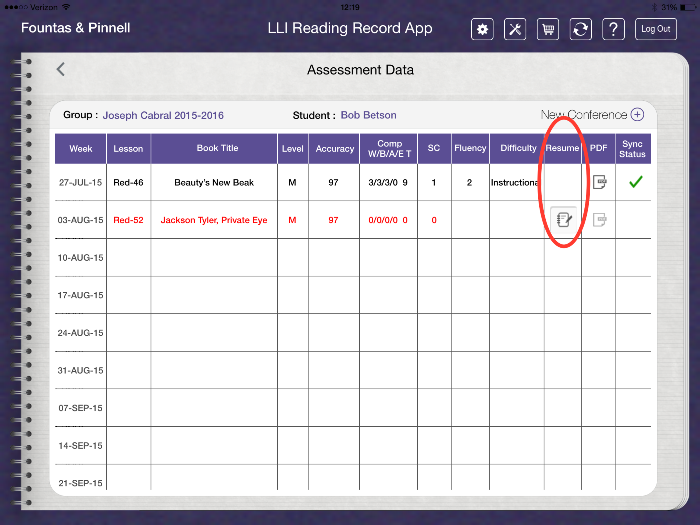The width and height of the screenshot is (700, 525).
Task: Open the settings gear icon
Action: point(483,29)
